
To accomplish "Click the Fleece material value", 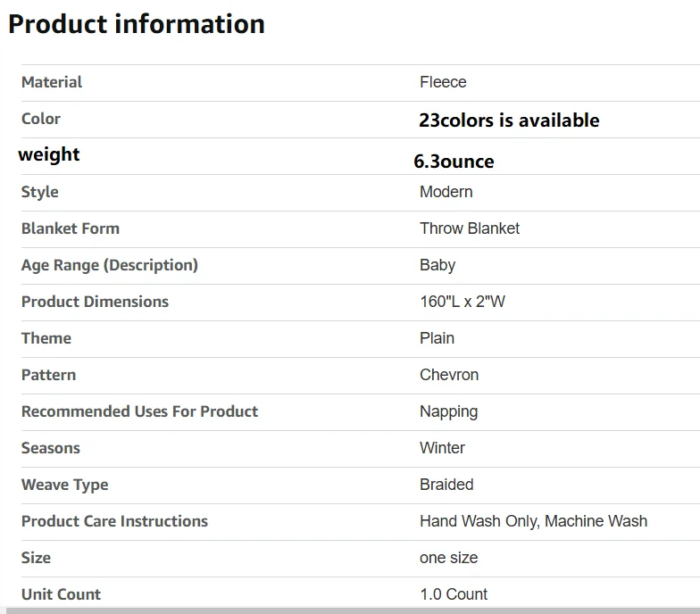I will (443, 82).
